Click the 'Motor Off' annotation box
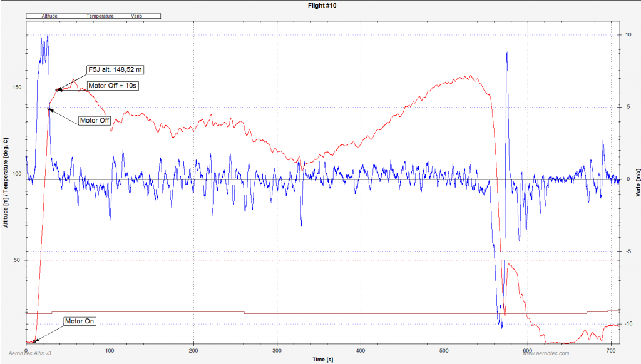The height and width of the screenshot is (364, 641). [x=95, y=119]
